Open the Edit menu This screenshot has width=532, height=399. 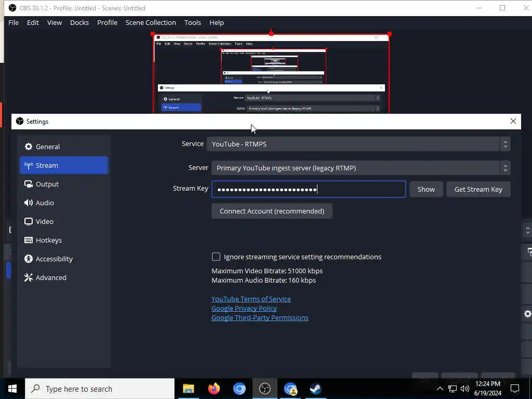click(33, 22)
